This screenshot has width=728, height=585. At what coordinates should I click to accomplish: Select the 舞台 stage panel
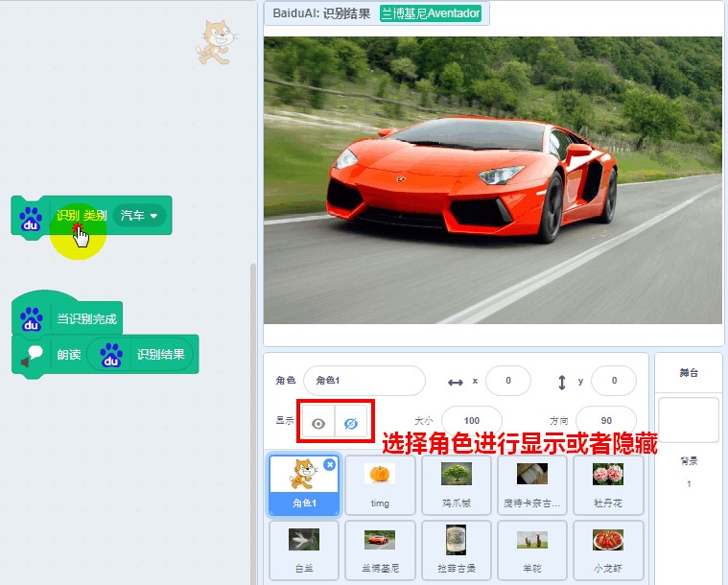tap(689, 372)
